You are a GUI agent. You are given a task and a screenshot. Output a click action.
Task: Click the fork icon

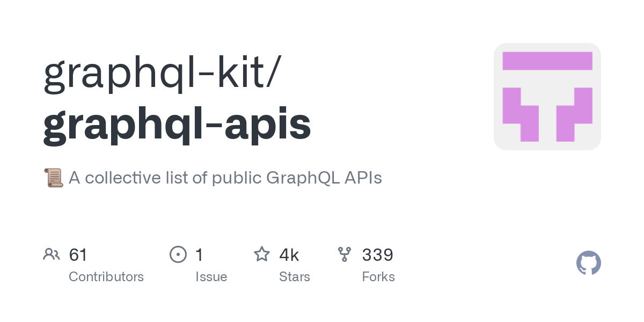coord(345,254)
